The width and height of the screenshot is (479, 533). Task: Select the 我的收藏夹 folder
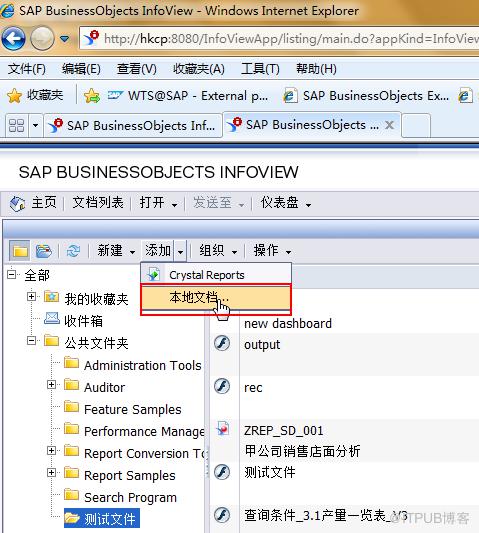pos(96,299)
